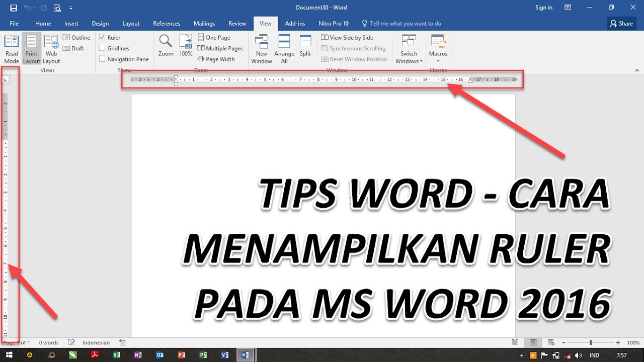Switch to Draft view
The height and width of the screenshot is (362, 644).
[73, 48]
